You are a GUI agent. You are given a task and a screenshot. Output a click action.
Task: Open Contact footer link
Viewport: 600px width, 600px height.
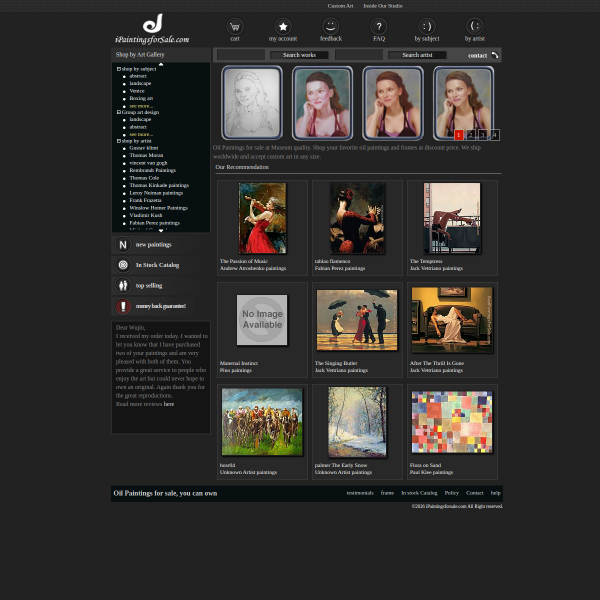pos(475,493)
